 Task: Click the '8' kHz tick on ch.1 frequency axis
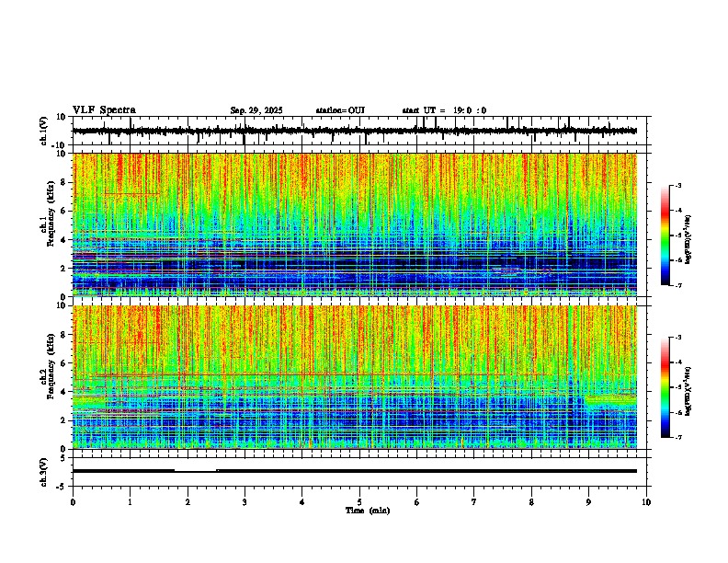pyautogui.click(x=63, y=182)
